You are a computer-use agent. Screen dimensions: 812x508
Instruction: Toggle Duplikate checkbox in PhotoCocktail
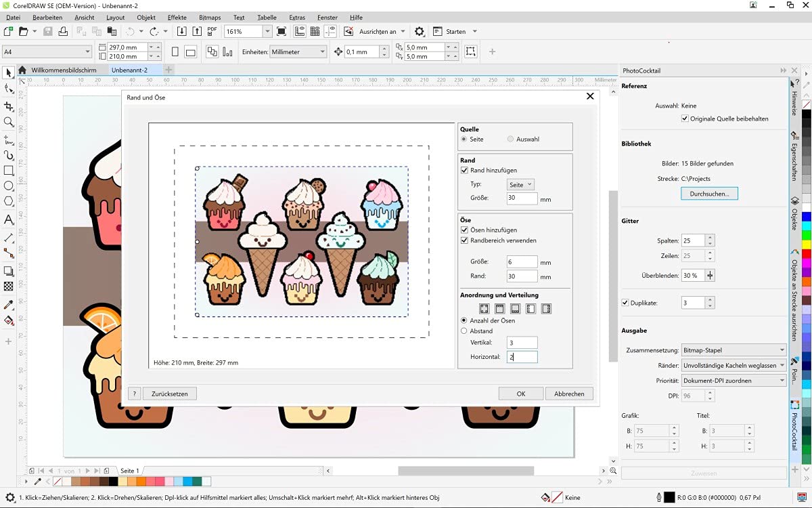[625, 303]
